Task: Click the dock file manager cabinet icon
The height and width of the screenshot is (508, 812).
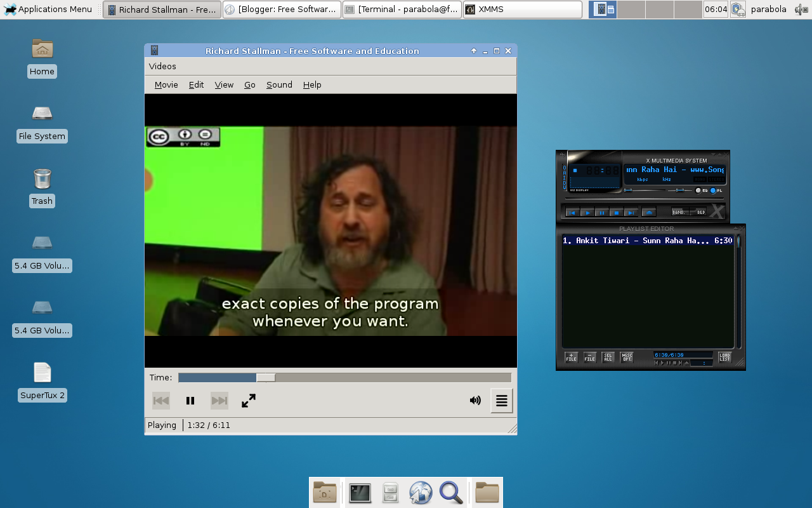Action: 390,493
